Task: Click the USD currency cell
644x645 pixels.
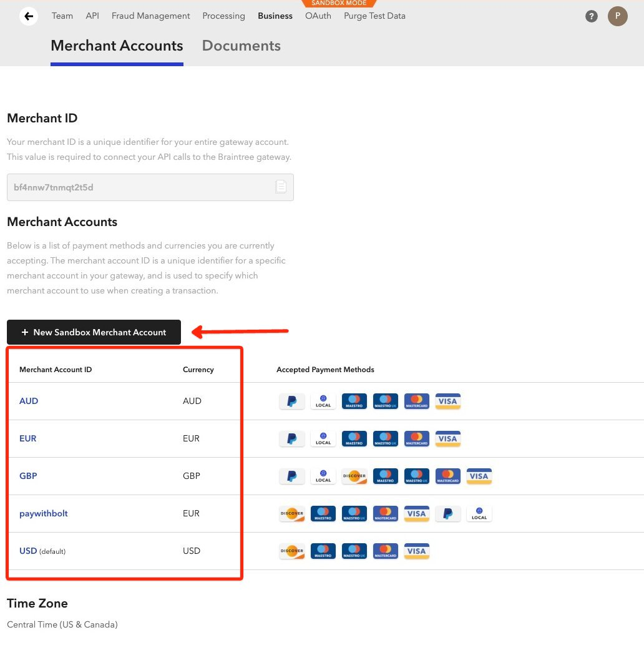Action: (192, 551)
